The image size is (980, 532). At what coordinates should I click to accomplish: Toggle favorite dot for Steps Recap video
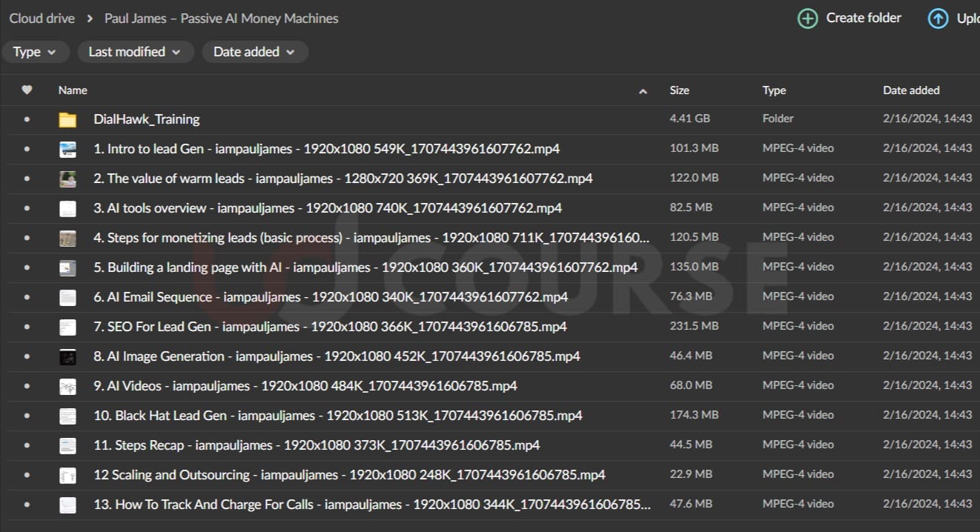point(27,445)
